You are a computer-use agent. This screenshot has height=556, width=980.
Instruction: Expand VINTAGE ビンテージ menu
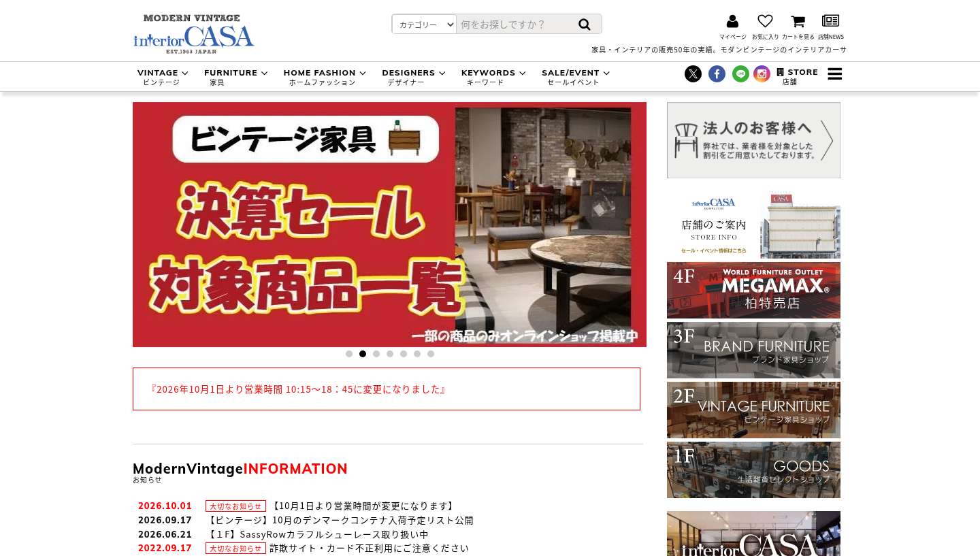coord(163,77)
